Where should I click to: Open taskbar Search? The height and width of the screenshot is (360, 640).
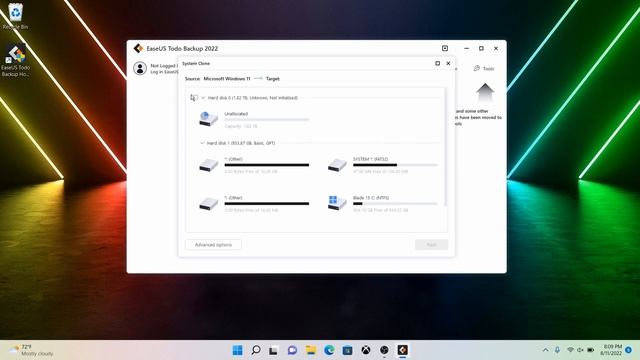coord(256,350)
